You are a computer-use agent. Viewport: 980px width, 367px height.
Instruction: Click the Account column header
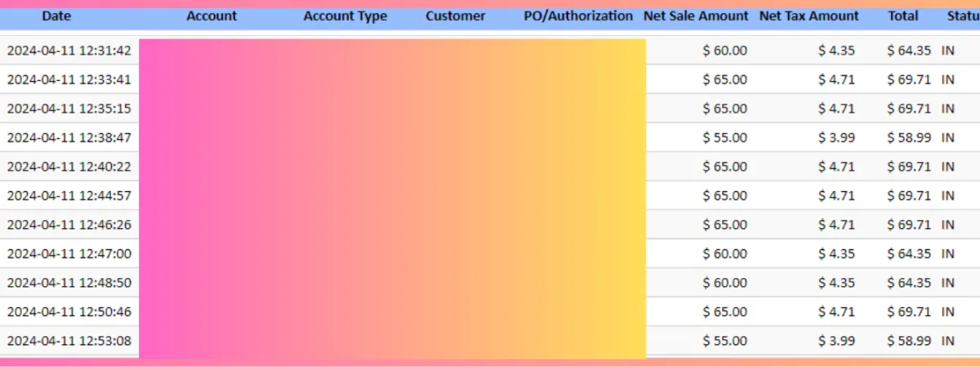[x=212, y=16]
